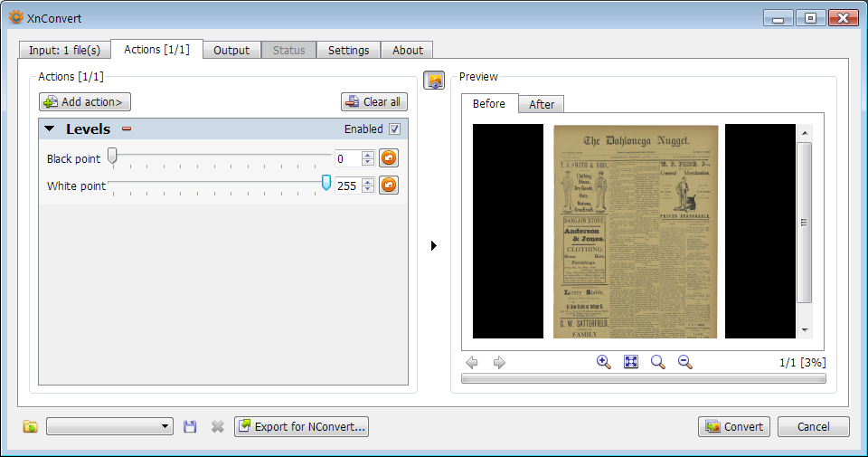This screenshot has width=868, height=457.
Task: Show the After preview tab
Action: (542, 104)
